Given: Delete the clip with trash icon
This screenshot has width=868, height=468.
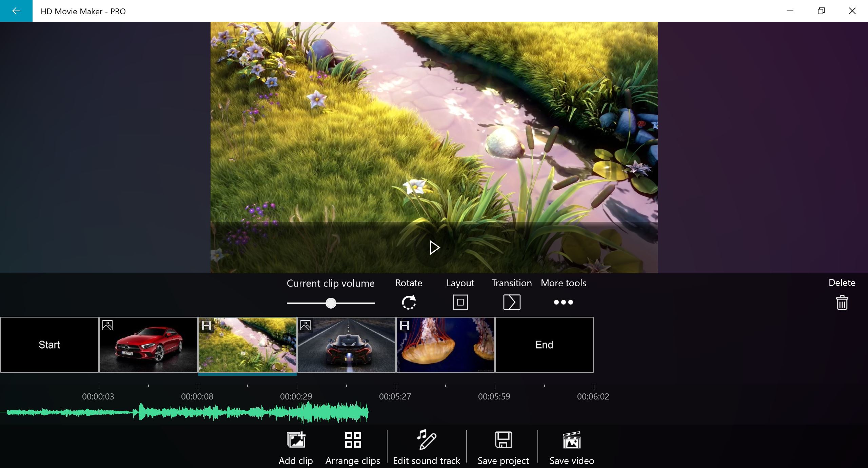Looking at the screenshot, I should [842, 303].
